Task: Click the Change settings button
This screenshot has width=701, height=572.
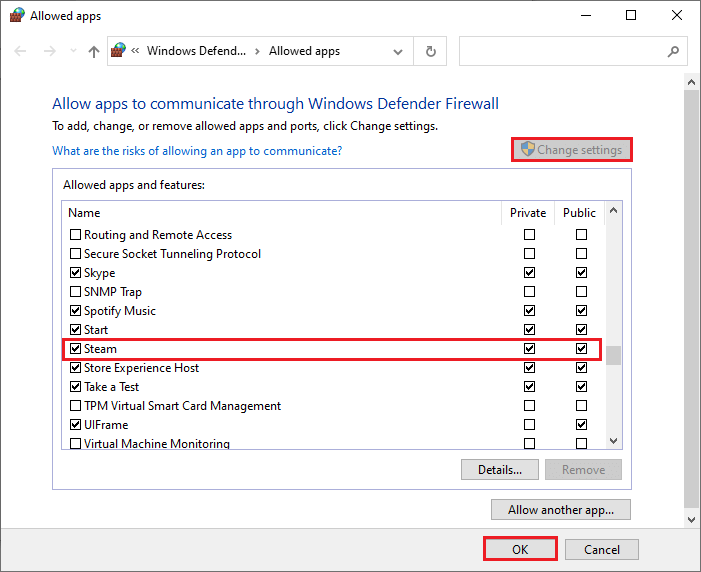Action: pyautogui.click(x=572, y=150)
